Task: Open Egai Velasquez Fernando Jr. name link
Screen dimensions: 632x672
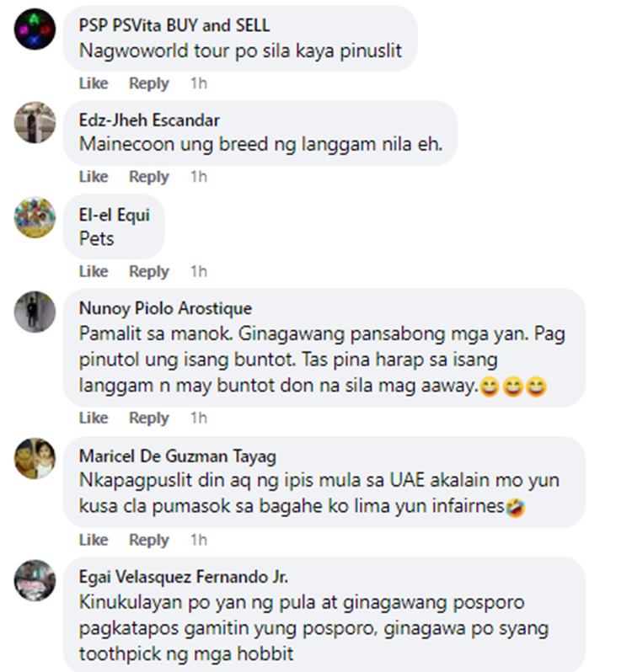Action: point(183,577)
